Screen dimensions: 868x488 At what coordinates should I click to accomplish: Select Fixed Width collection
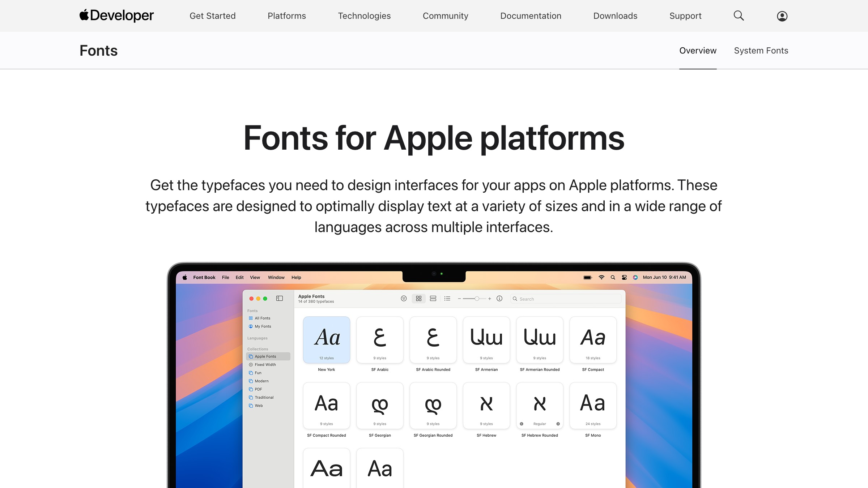[x=268, y=365]
